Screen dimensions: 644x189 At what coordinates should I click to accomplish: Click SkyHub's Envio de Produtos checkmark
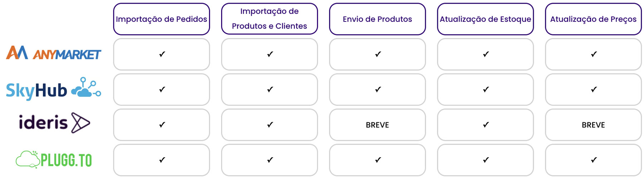378,89
